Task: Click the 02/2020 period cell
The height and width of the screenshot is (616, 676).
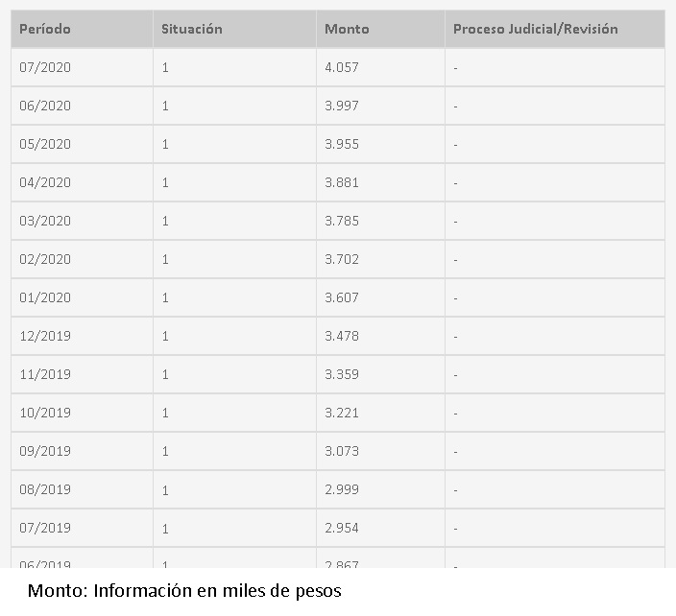Action: (x=82, y=259)
